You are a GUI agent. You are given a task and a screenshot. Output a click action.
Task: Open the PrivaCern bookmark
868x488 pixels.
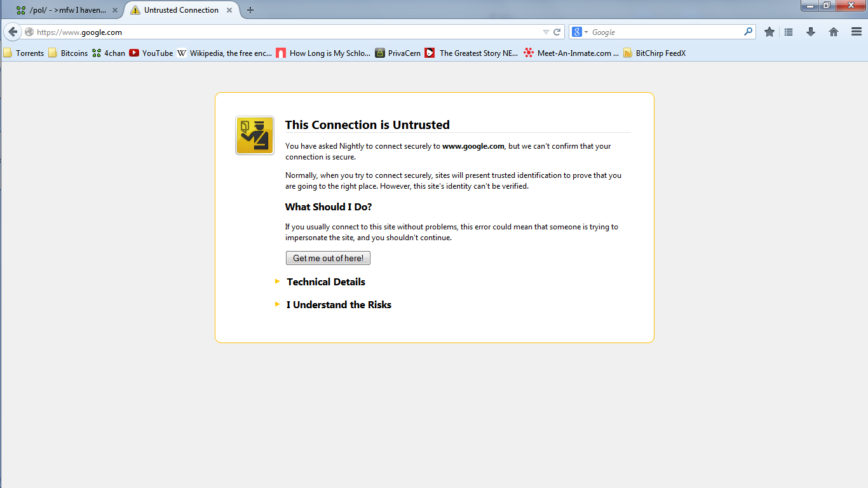398,53
